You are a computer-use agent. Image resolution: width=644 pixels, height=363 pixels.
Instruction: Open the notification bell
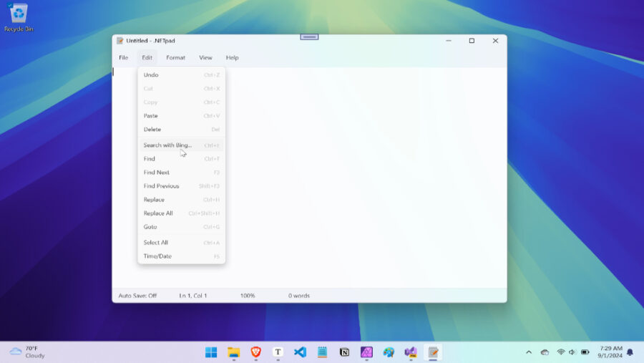coord(630,352)
